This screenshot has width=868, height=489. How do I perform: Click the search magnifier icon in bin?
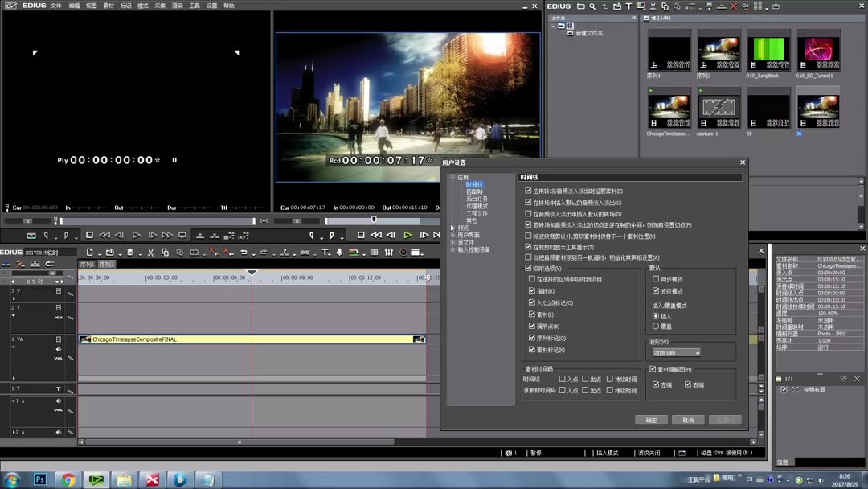(x=592, y=6)
